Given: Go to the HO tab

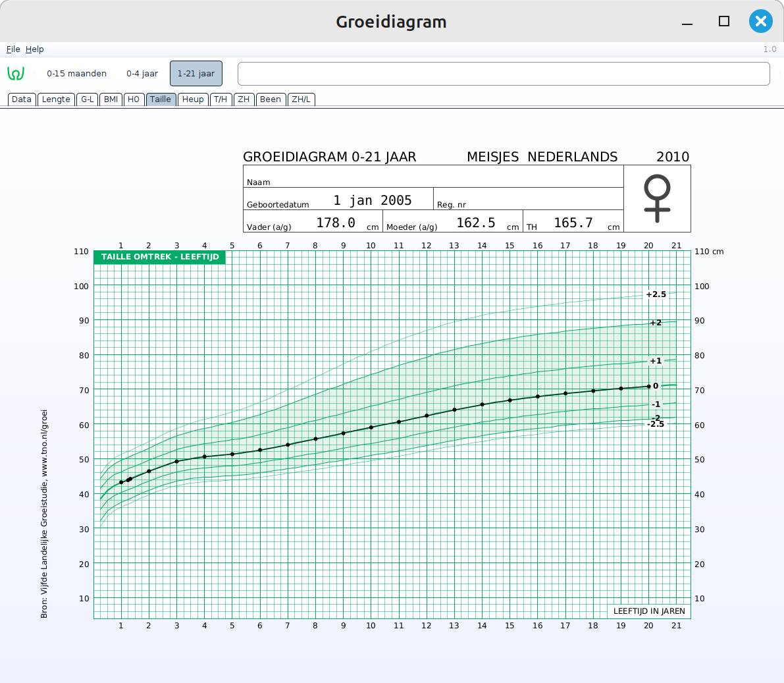Looking at the screenshot, I should click(134, 99).
